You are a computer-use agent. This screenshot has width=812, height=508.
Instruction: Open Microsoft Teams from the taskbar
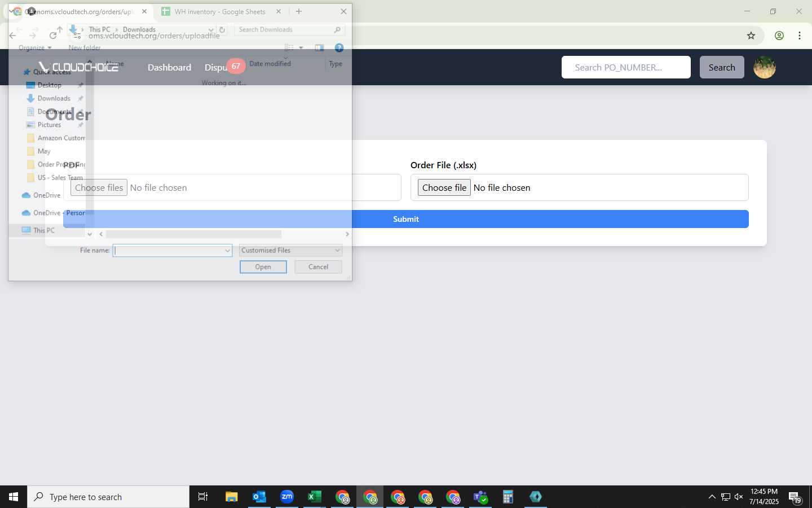(x=480, y=497)
